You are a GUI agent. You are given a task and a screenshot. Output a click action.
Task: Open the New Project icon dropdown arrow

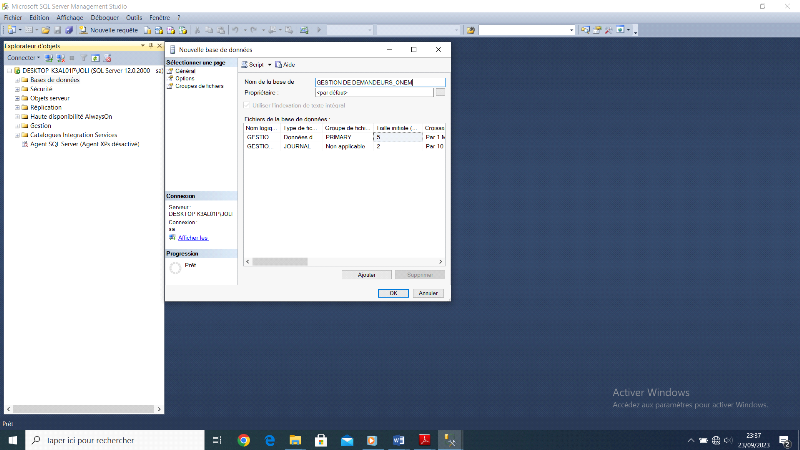20,30
